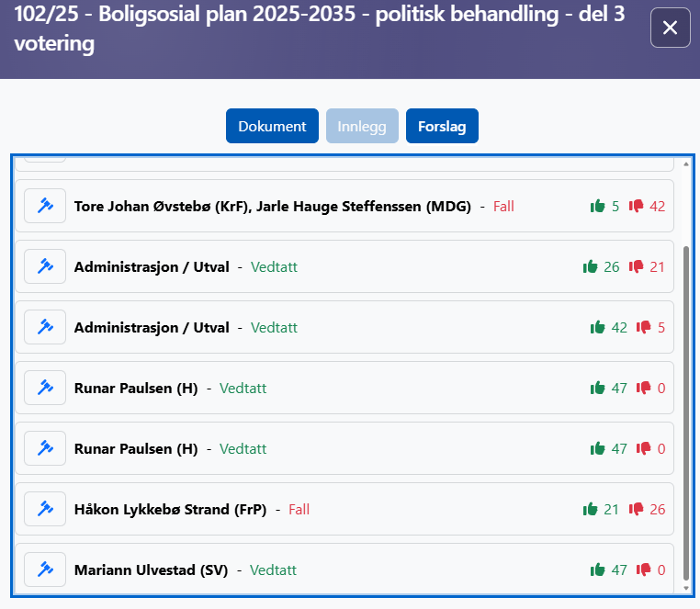Viewport: 700px width, 609px height.
Task: Switch to the Innlegg tab
Action: 362,126
